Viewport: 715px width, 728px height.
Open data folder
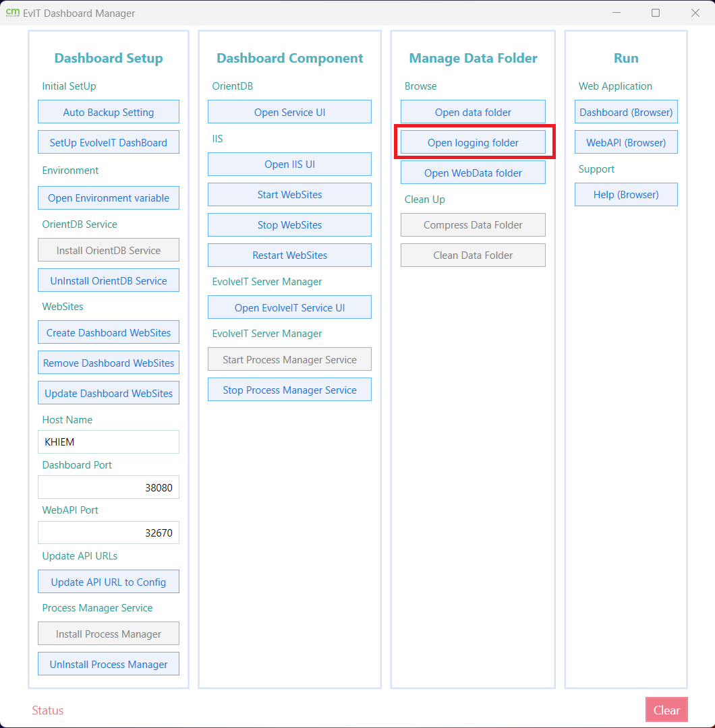pos(473,112)
